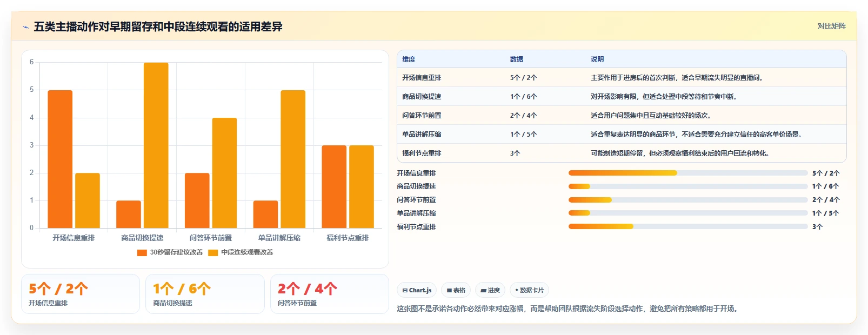Click the 数据 column header
Viewport: 868px width, 335px height.
517,59
